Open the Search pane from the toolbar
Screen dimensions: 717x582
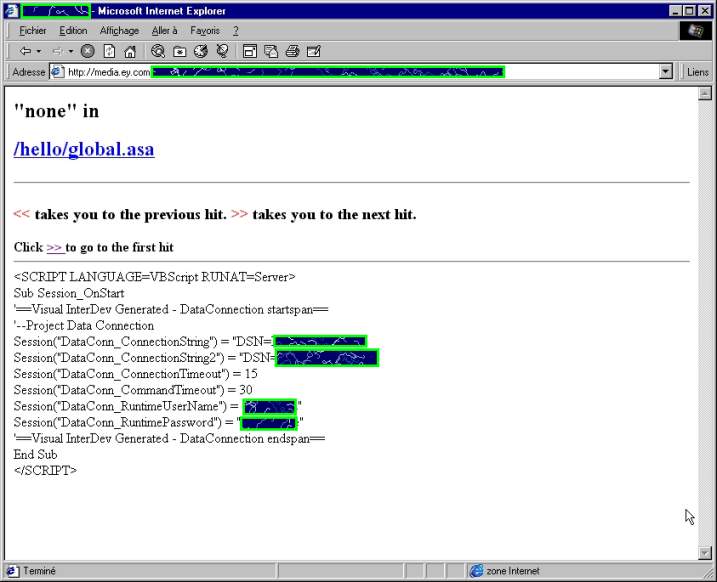coord(158,51)
